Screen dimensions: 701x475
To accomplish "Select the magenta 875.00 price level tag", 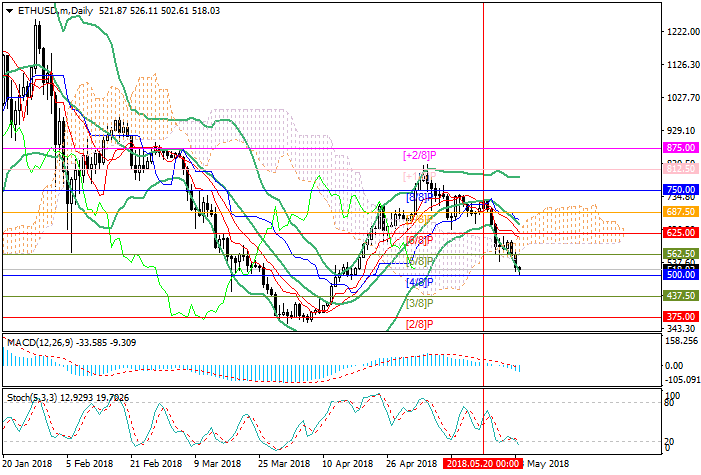I will coord(680,147).
